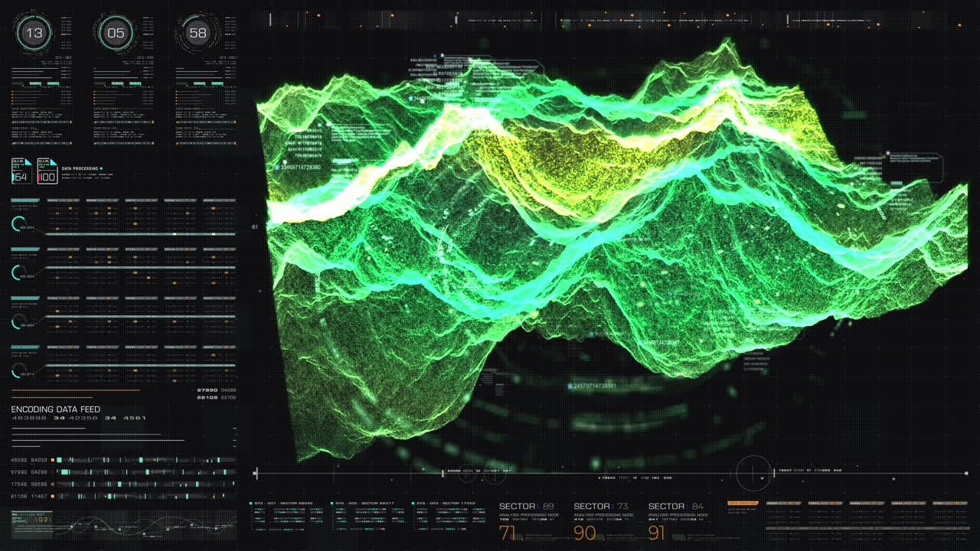
Task: Click the circular gauge displaying 58
Action: click(198, 32)
